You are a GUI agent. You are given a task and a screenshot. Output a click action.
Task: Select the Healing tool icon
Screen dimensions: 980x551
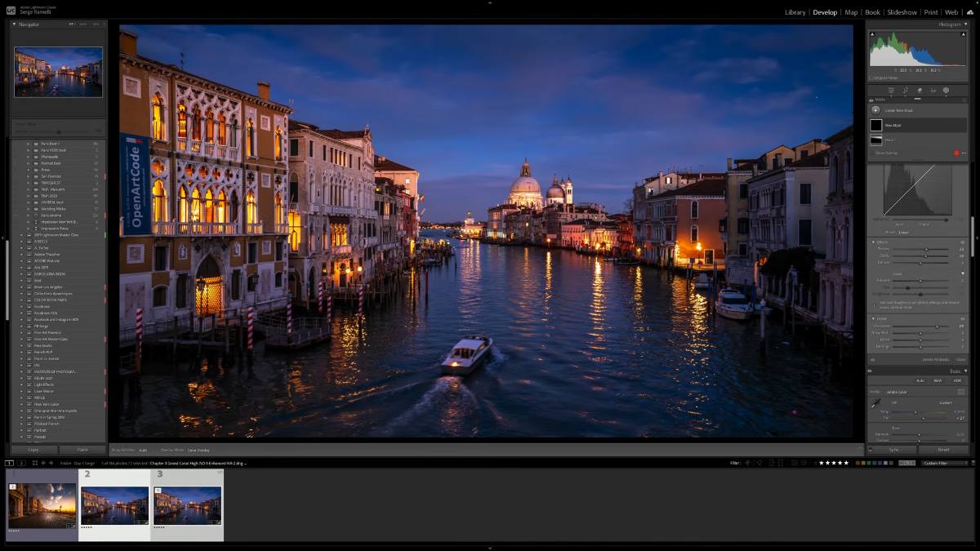point(920,91)
